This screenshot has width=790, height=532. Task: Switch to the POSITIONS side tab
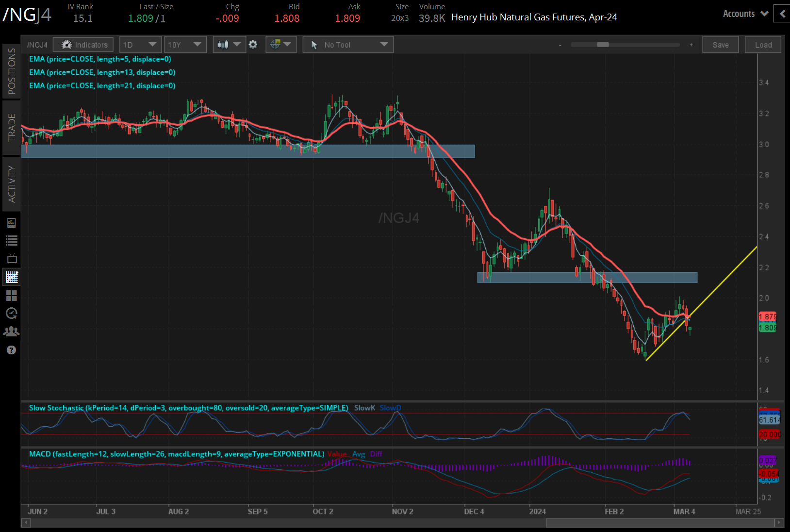point(12,71)
